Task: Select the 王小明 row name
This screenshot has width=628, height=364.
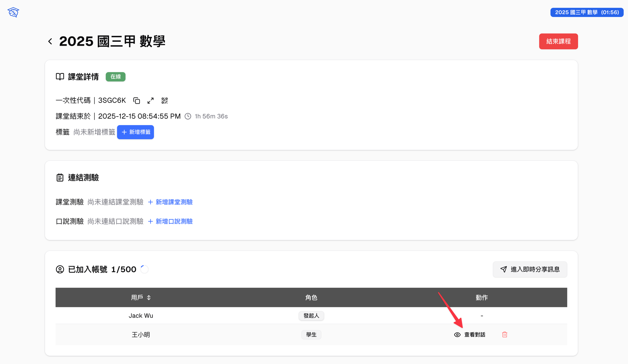Action: pos(141,335)
